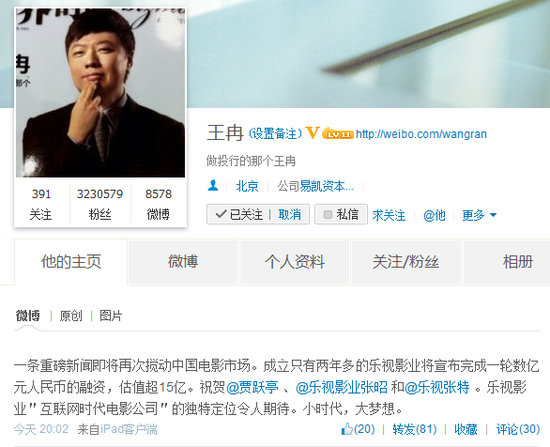Open the 个人资料 tab
Viewport: 550px width, 447px height.
(295, 262)
